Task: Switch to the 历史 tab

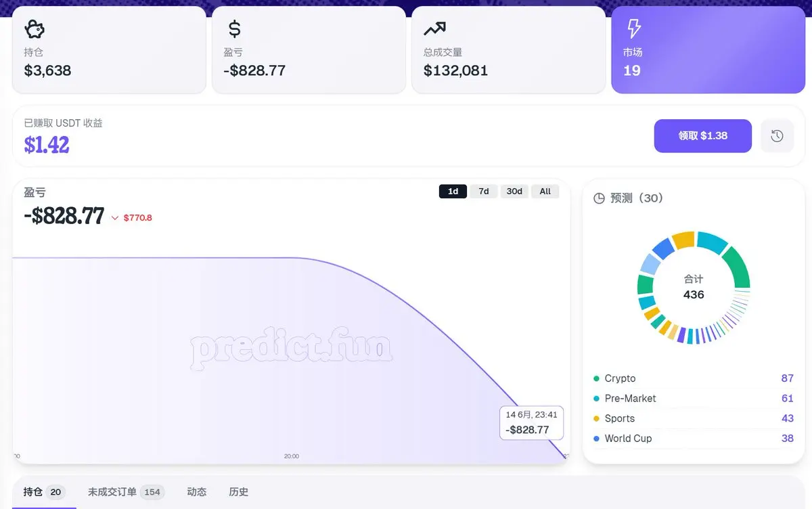Action: click(239, 492)
